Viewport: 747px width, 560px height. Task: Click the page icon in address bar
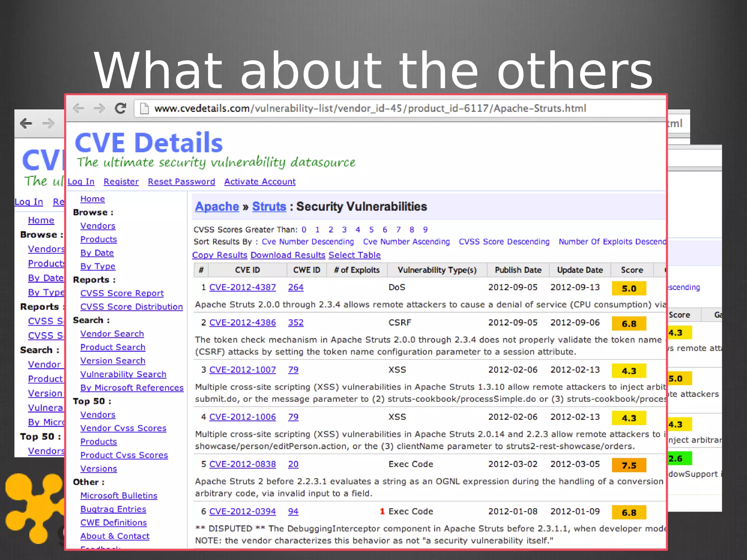coord(144,109)
